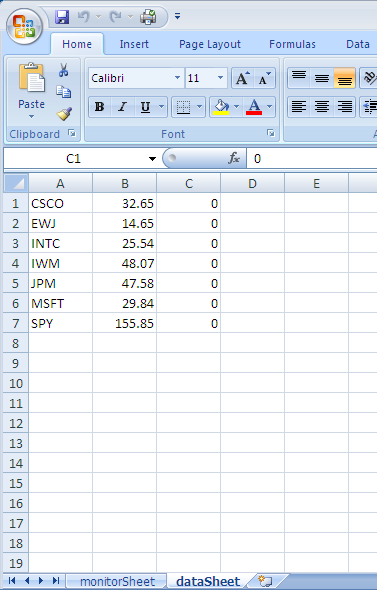Select the Format Painter brush
Screen dimensions: 377x590
[64, 114]
